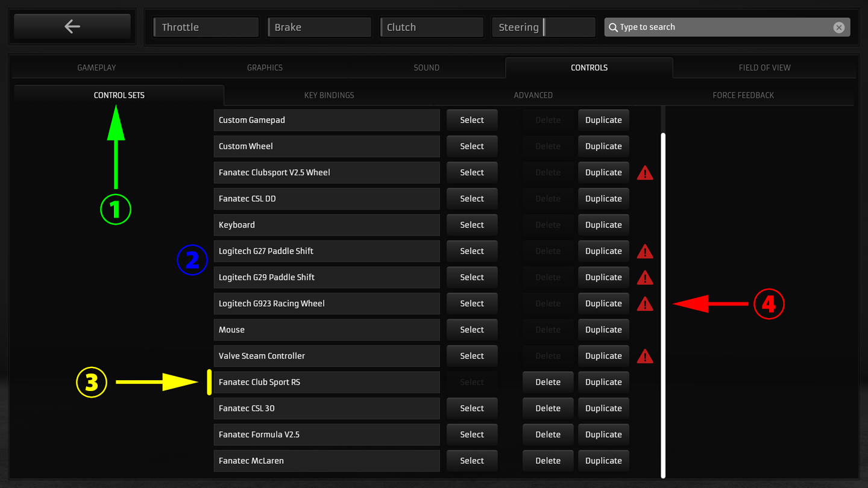Screen dimensions: 868x488
Task: Open the Sound tab
Action: [426, 67]
